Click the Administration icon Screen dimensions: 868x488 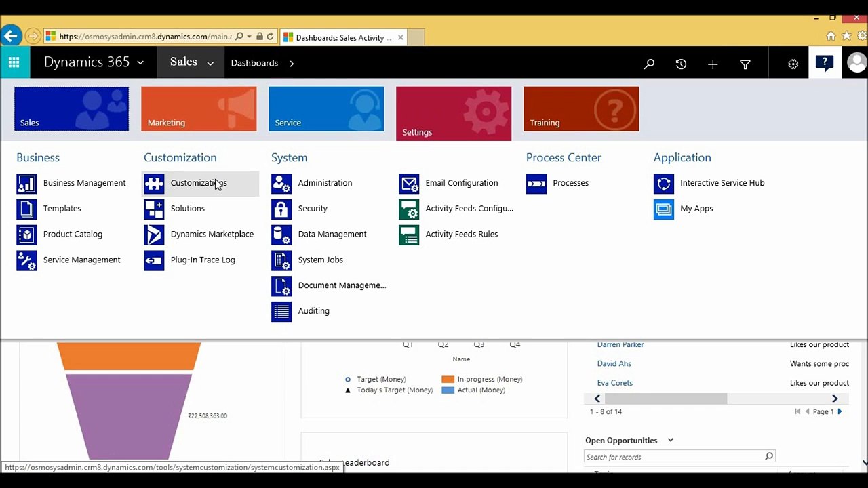tap(281, 183)
